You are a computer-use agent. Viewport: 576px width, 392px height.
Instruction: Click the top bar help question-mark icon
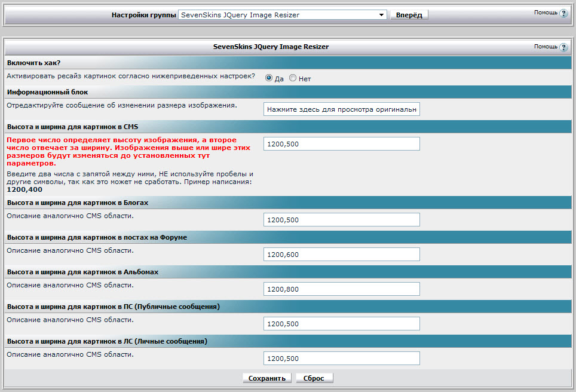(x=563, y=14)
